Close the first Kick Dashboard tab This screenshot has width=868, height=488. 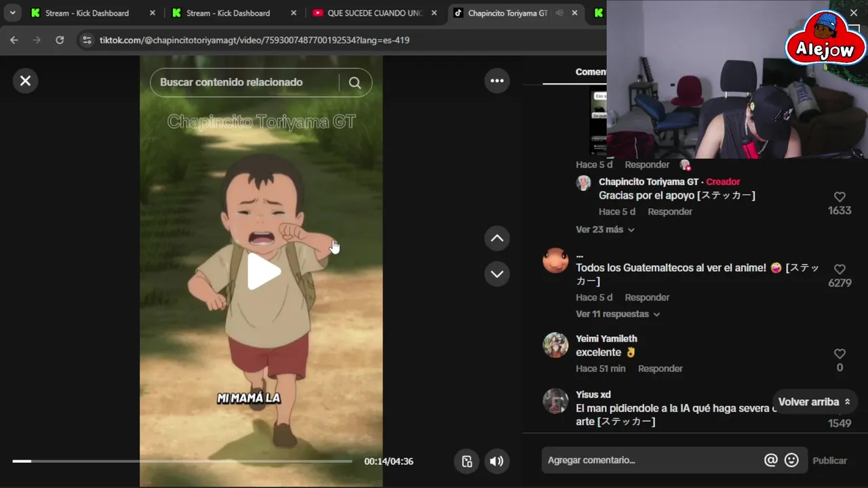coord(152,13)
